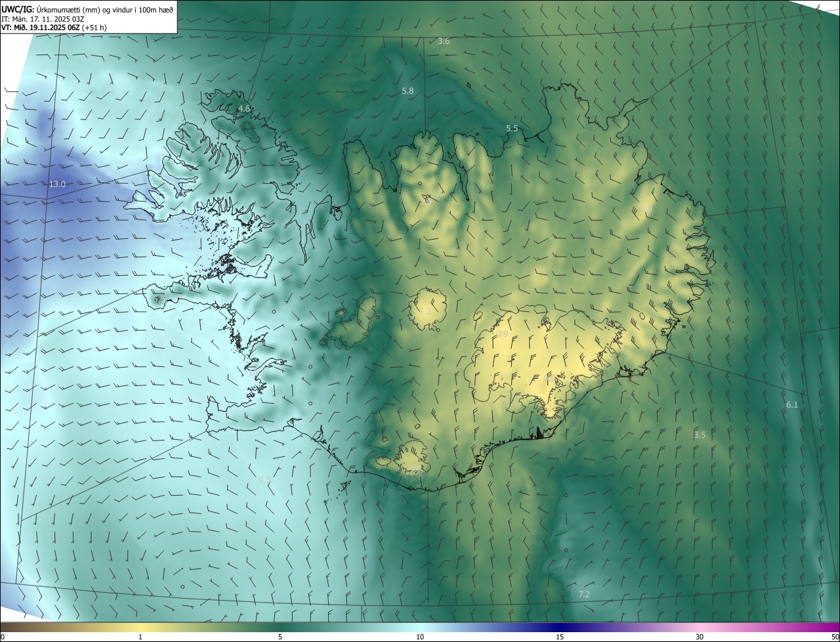Click the valid time 'VT: Mið. 19.11.2025 06Z (+51 h)'
This screenshot has height=642, width=840.
54,28
